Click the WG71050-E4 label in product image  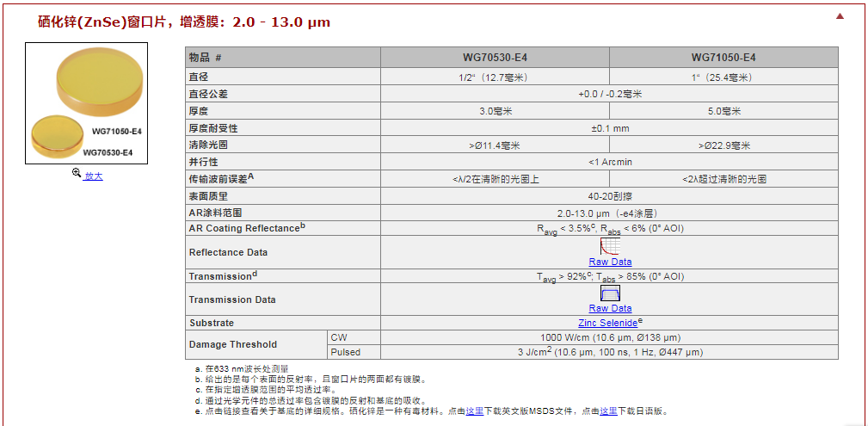tap(117, 132)
